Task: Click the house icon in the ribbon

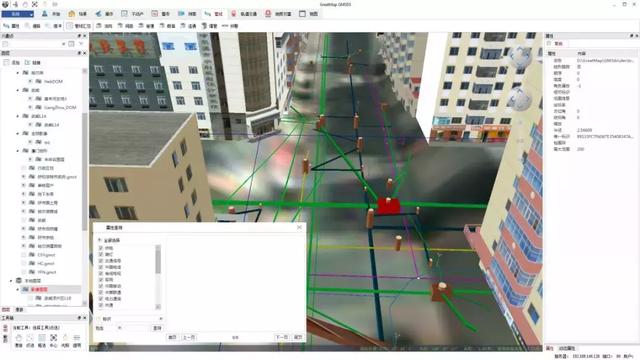Action: 72,14
